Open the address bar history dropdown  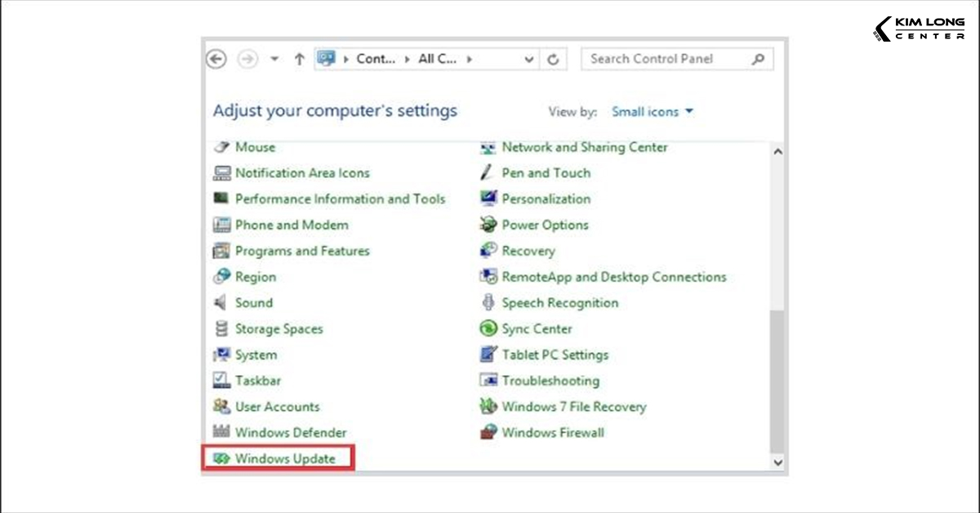[529, 59]
